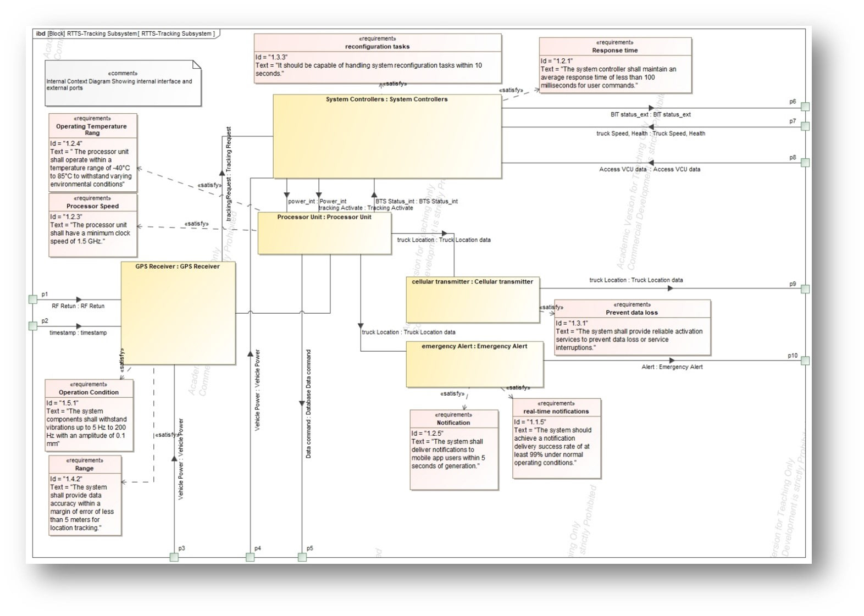Click the truck Location label near p9
Image resolution: width=864 pixels, height=616 pixels.
tap(636, 280)
